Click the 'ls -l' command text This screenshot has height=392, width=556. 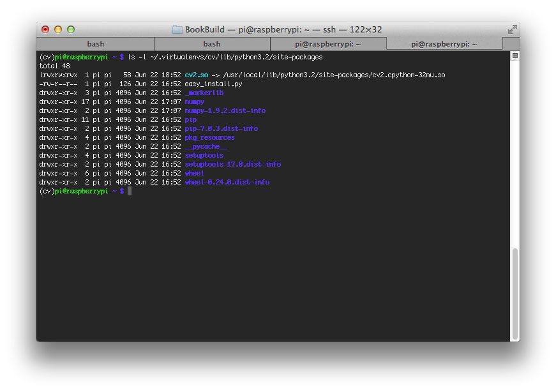[x=137, y=57]
